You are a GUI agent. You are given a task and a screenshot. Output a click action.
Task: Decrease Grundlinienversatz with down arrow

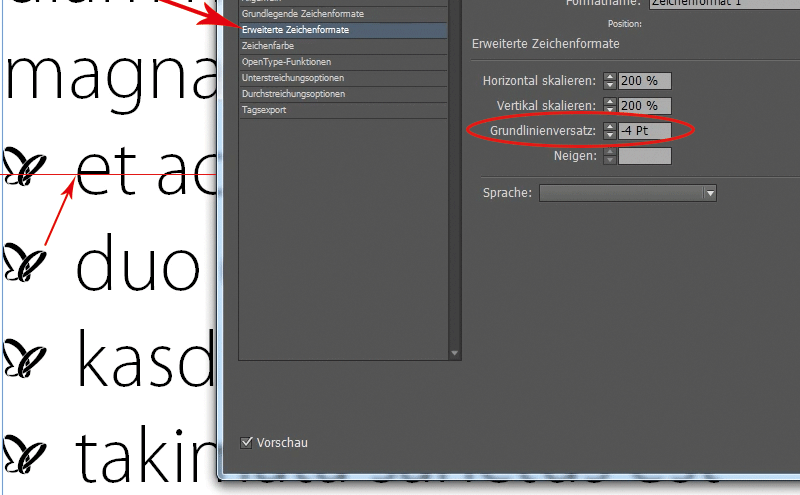point(610,135)
